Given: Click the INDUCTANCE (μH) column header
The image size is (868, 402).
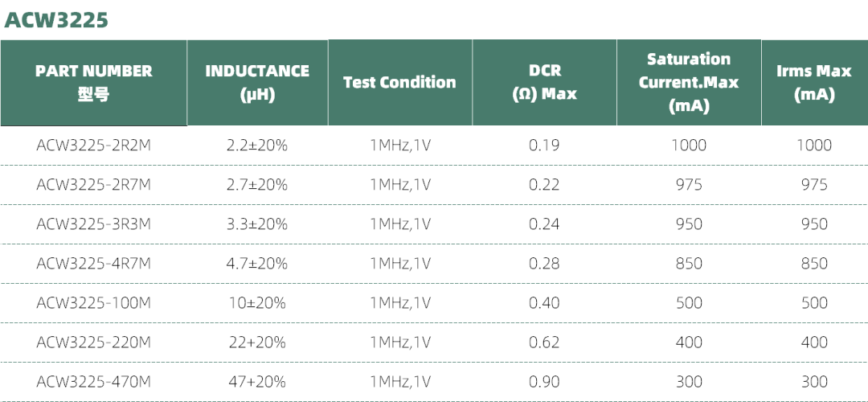Looking at the screenshot, I should click(x=257, y=82).
